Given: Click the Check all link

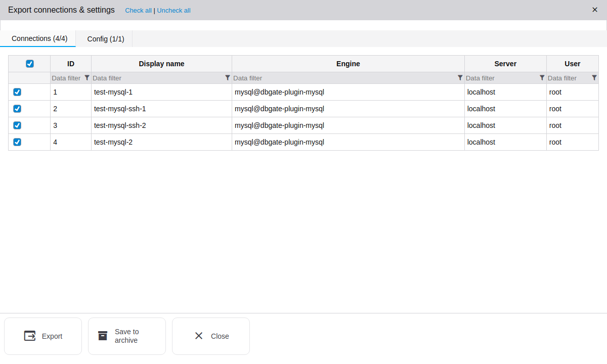Looking at the screenshot, I should (138, 11).
